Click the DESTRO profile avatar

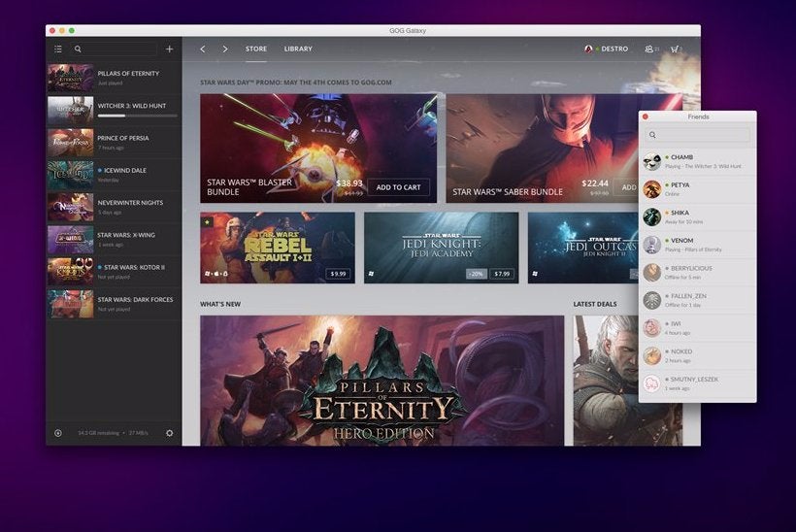point(588,49)
